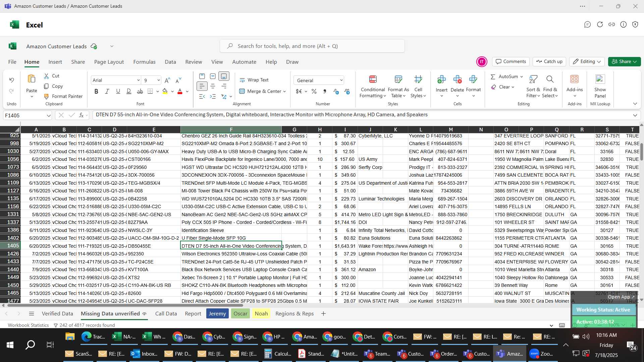Center text horizontally

pyautogui.click(x=213, y=86)
